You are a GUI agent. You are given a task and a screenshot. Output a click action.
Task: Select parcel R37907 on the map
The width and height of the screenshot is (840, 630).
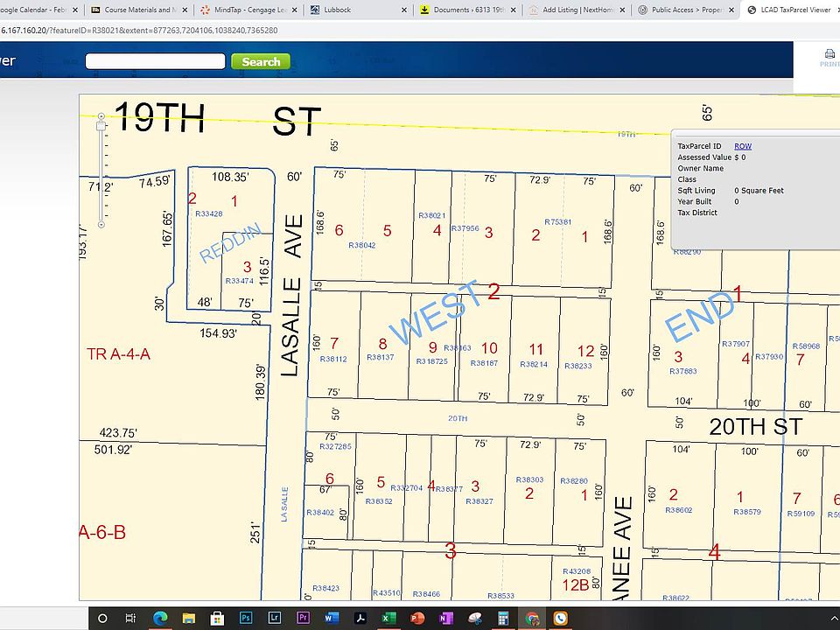pyautogui.click(x=736, y=344)
